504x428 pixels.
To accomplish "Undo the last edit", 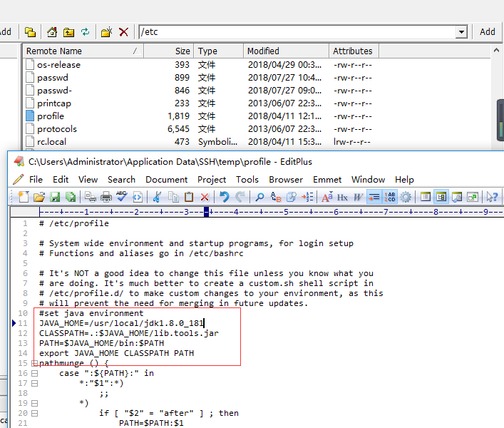I will pos(225,197).
